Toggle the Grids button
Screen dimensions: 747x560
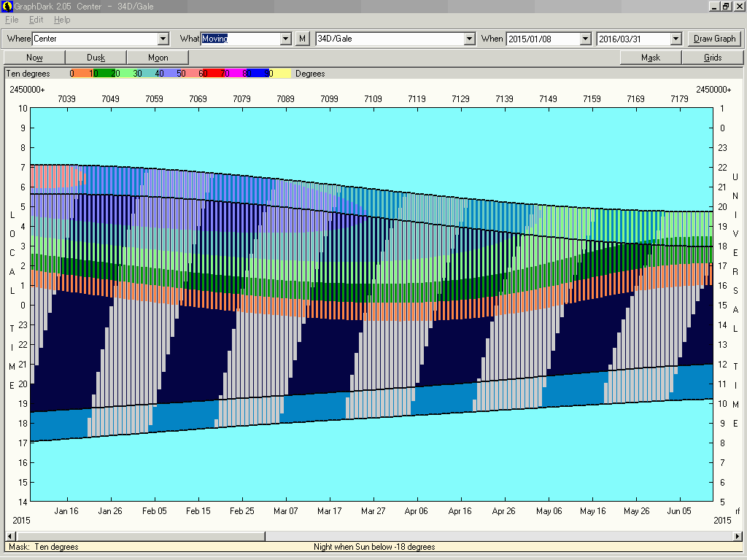click(x=712, y=58)
